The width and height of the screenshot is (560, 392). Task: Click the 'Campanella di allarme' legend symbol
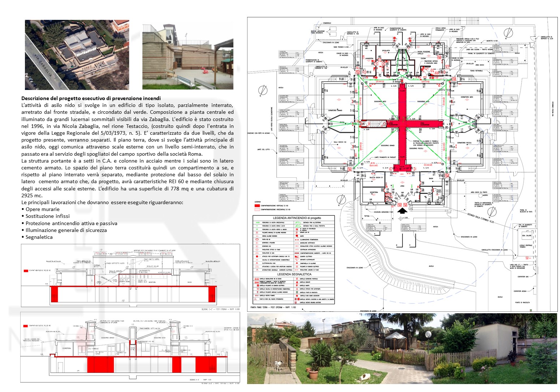(297, 263)
